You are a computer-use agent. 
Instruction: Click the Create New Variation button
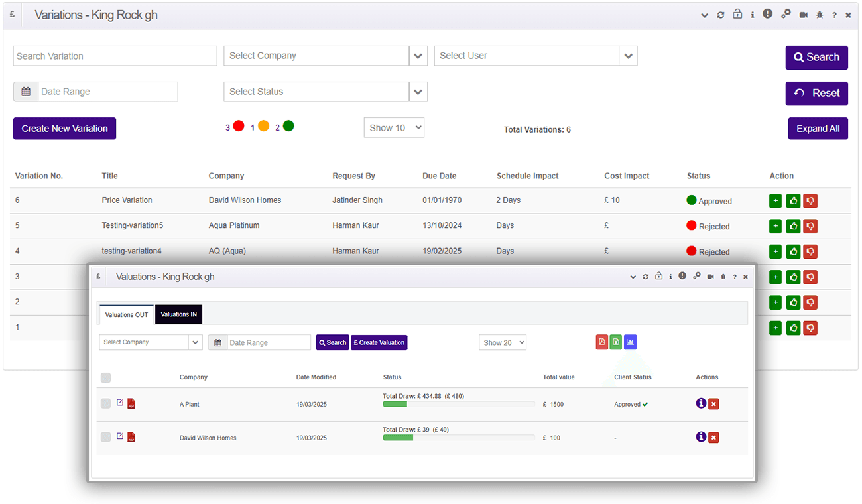tap(64, 129)
